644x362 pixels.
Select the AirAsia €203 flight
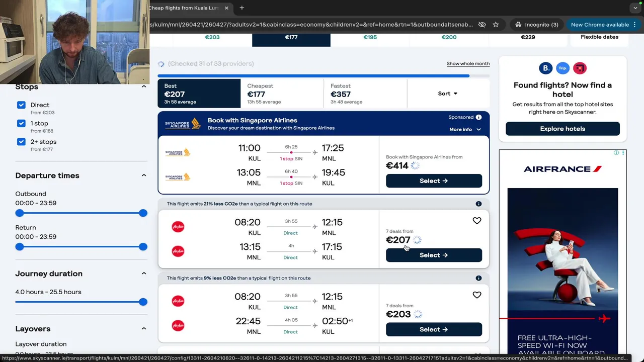(434, 330)
